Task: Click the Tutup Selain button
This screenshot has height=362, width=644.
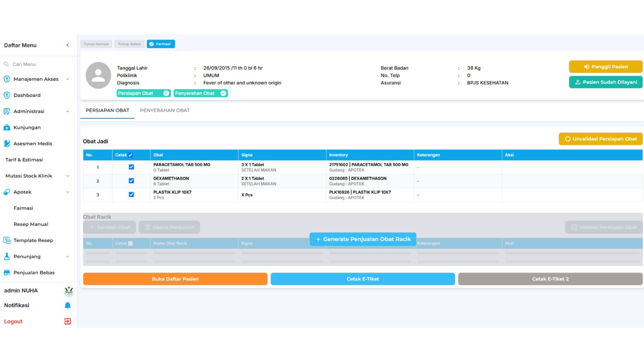Action: point(129,44)
